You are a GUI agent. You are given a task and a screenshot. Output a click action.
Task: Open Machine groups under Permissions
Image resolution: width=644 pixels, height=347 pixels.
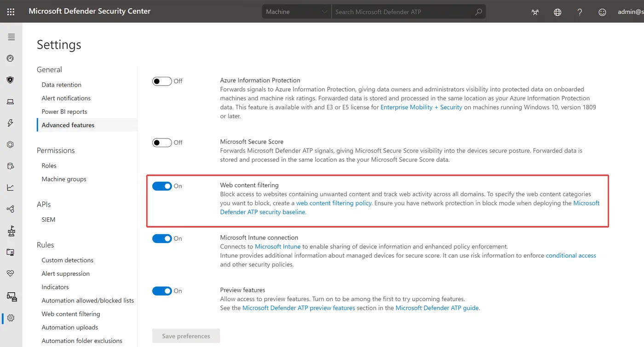[64, 179]
